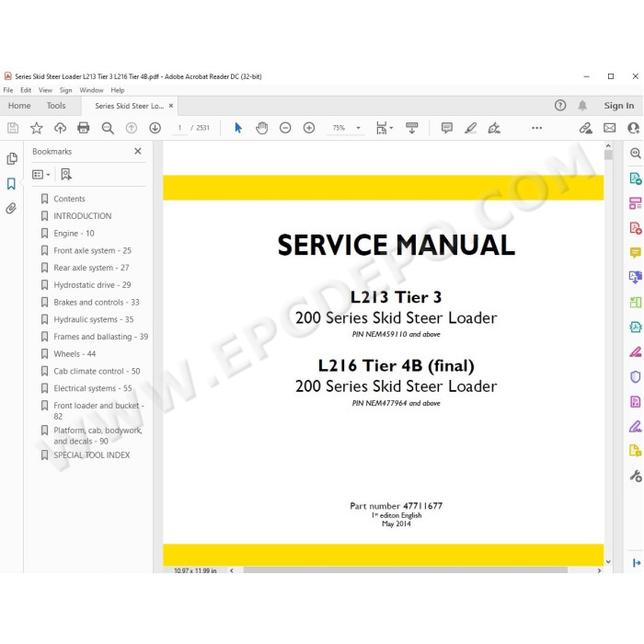Viewport: 644px width, 644px height.
Task: Jump to the Contents bookmark
Action: pyautogui.click(x=69, y=199)
